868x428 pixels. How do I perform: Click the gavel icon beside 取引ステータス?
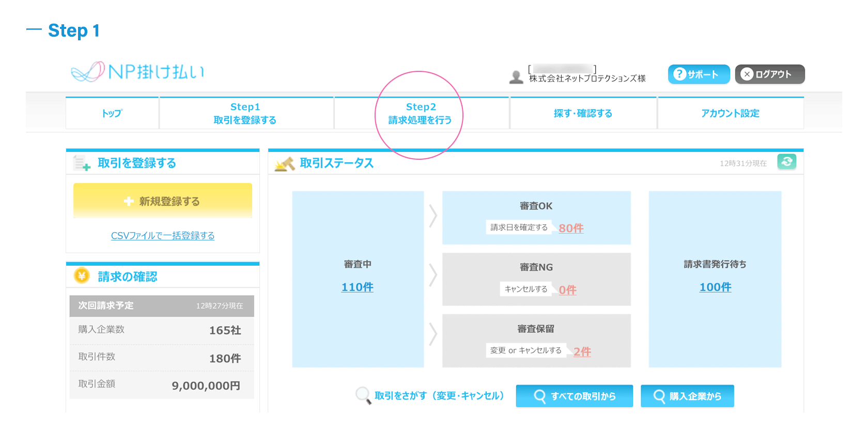pyautogui.click(x=285, y=163)
